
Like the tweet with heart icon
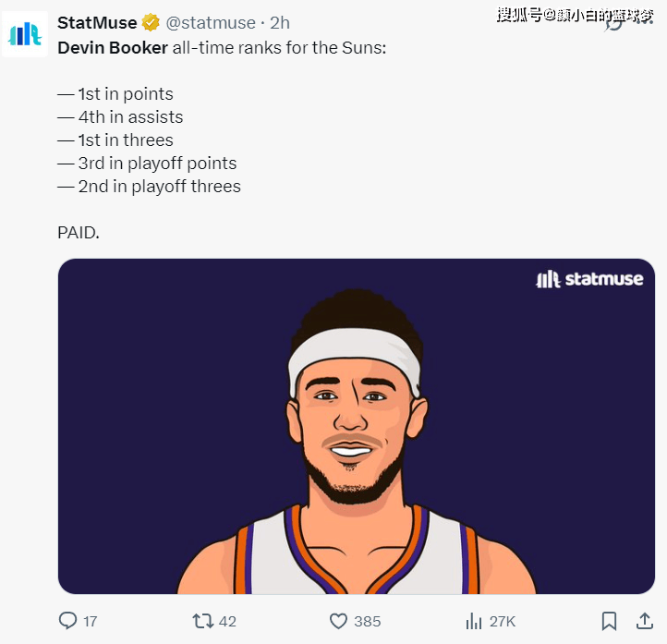pos(339,621)
